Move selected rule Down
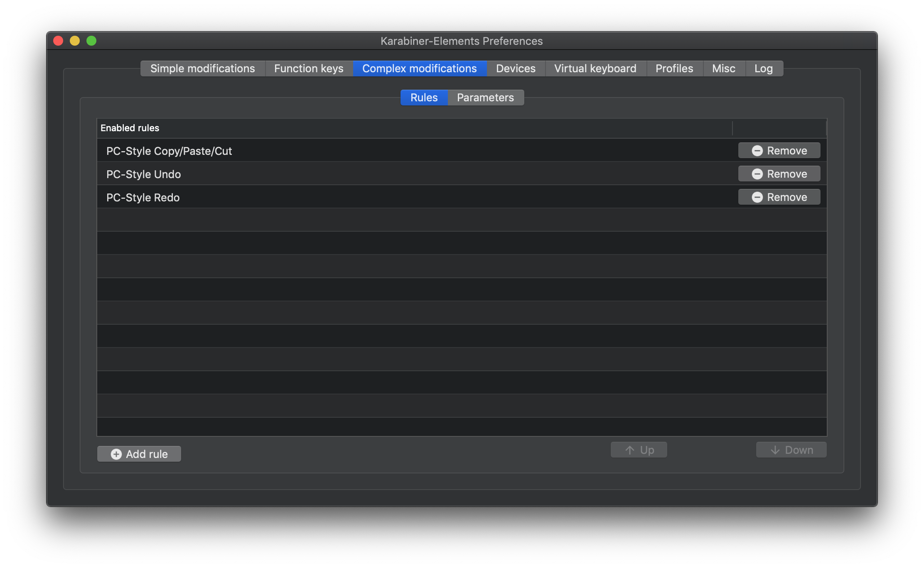The width and height of the screenshot is (924, 568). 791,450
